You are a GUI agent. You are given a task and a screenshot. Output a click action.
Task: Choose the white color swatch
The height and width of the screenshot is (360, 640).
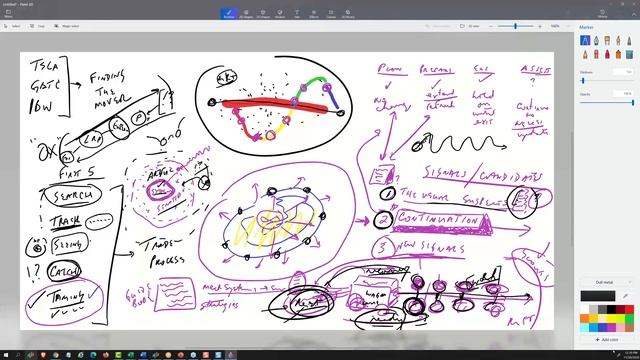(584, 309)
